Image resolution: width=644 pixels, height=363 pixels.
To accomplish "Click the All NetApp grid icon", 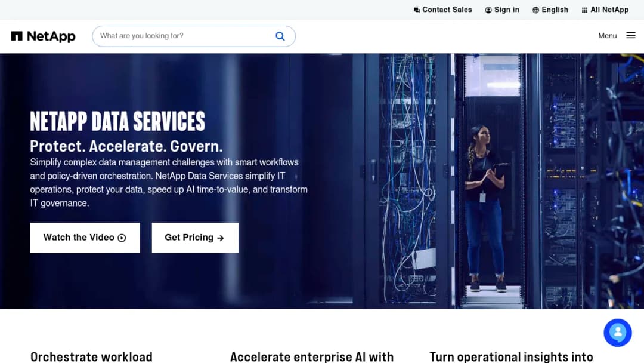I will pyautogui.click(x=584, y=10).
